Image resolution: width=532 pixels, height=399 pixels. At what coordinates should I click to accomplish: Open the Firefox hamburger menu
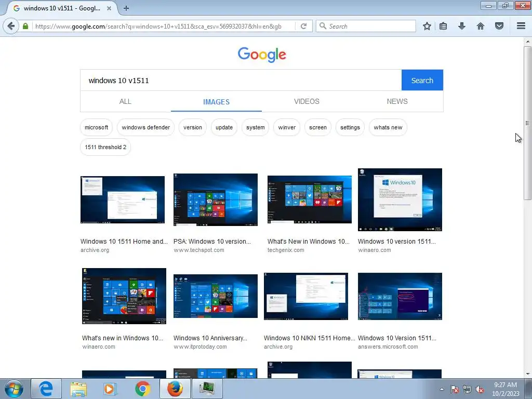pos(521,26)
